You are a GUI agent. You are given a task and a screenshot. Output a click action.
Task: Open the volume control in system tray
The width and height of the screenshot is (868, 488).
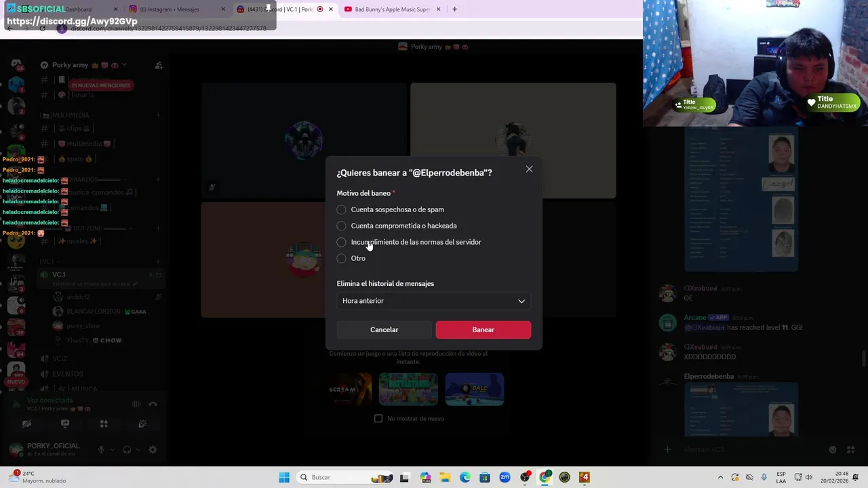click(x=808, y=477)
